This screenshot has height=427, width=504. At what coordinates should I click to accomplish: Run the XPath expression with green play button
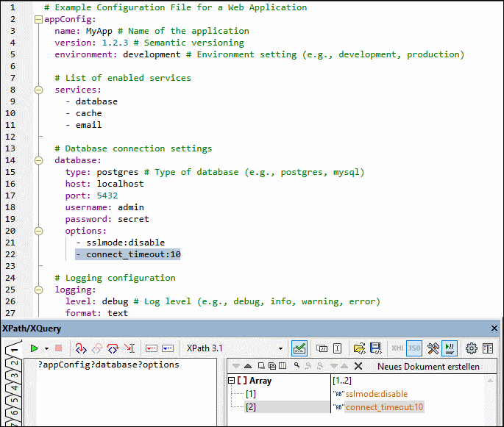tap(34, 348)
